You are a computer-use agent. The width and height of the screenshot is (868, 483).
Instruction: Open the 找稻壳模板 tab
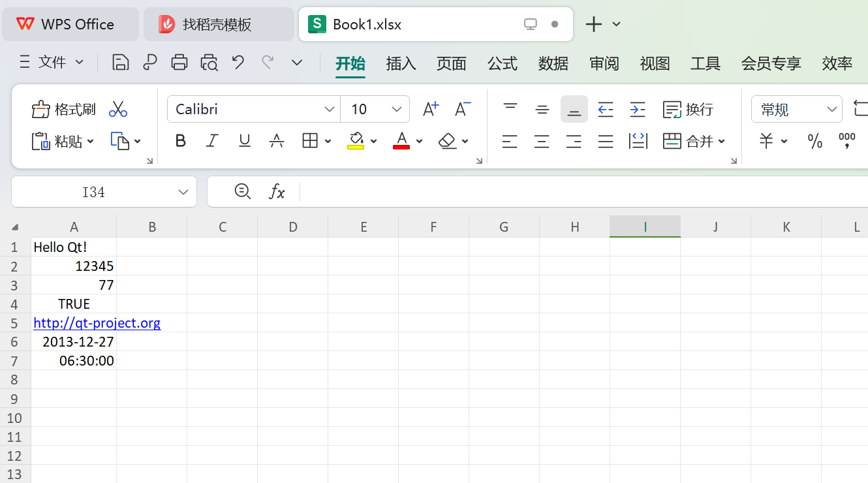pyautogui.click(x=219, y=24)
